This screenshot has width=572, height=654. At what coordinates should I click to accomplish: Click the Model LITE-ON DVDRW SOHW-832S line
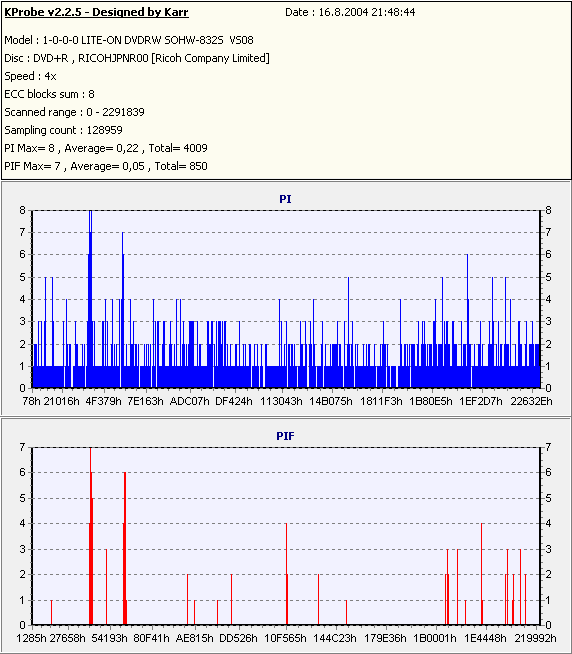pos(129,40)
